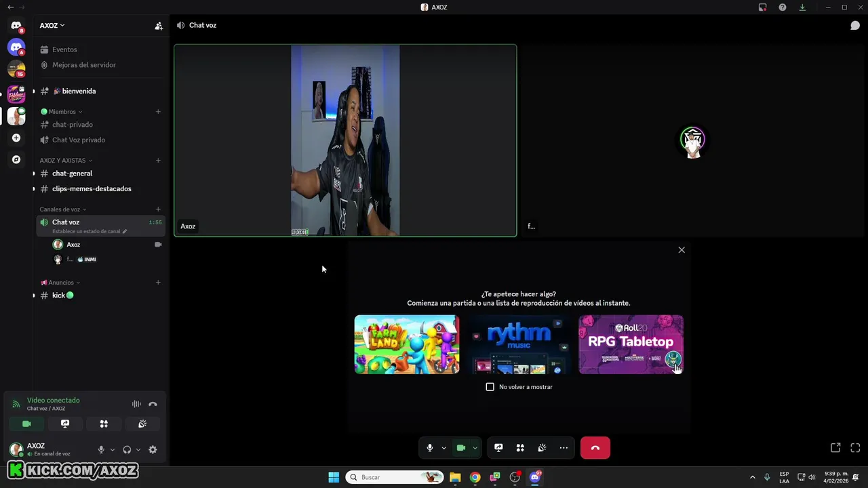This screenshot has width=868, height=488.
Task: Open Mejoras del servidor
Action: (x=100, y=65)
